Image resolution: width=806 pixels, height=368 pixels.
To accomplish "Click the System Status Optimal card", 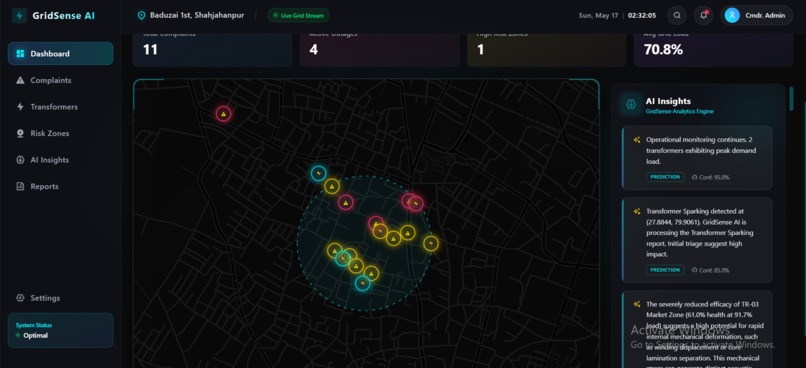I will point(61,330).
